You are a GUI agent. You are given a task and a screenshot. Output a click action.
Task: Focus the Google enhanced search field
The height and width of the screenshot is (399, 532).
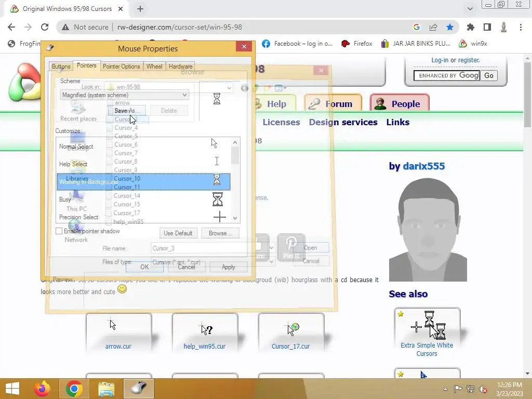coord(446,75)
